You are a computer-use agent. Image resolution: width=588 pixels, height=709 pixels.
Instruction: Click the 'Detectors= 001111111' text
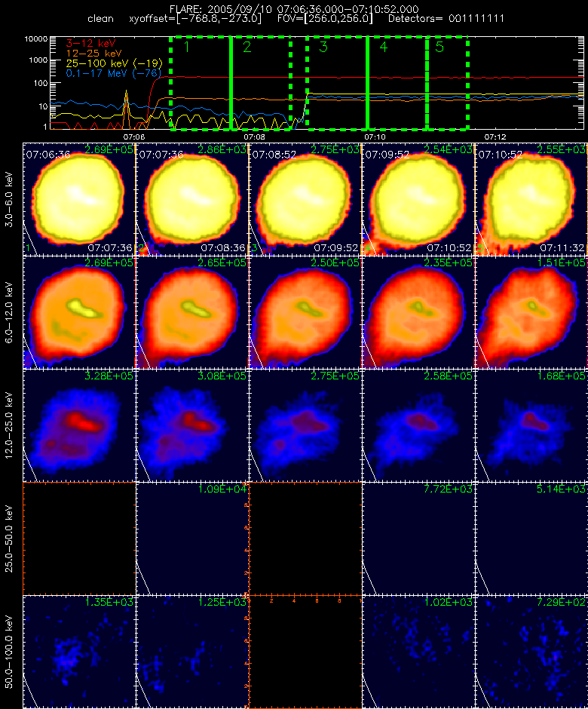[446, 19]
